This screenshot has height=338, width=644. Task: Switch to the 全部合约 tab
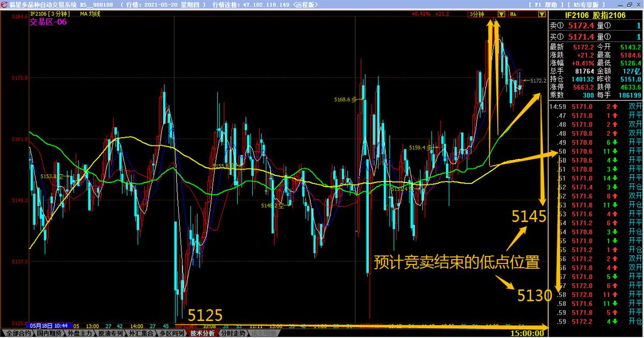coord(18,333)
